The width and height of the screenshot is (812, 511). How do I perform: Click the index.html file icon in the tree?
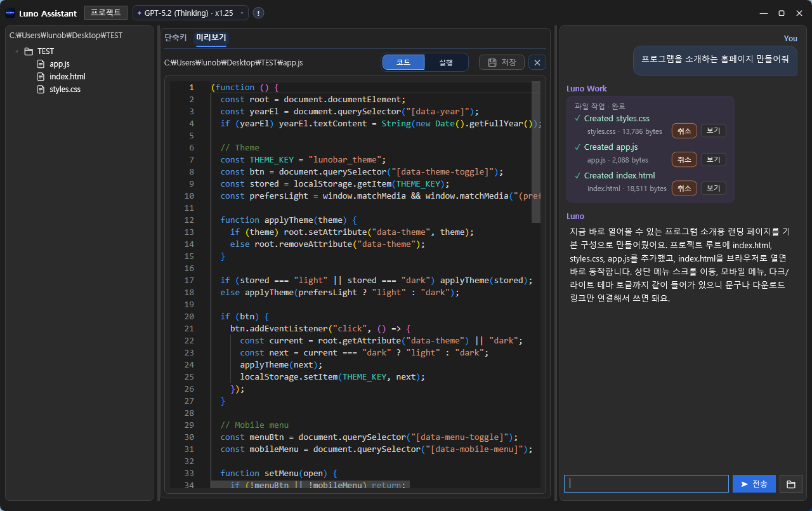(x=41, y=77)
